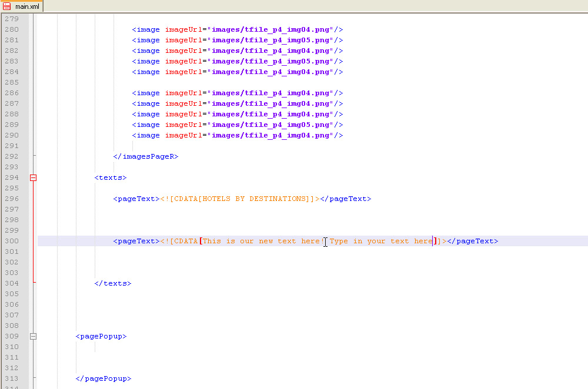
Task: Collapse the texts block fold marker
Action: (34, 177)
